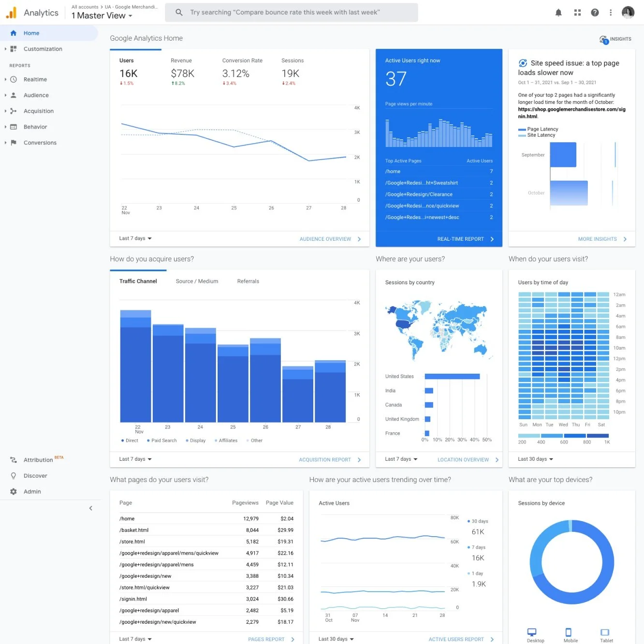Click the United States sessions bar
This screenshot has width=644, height=644.
coord(452,377)
